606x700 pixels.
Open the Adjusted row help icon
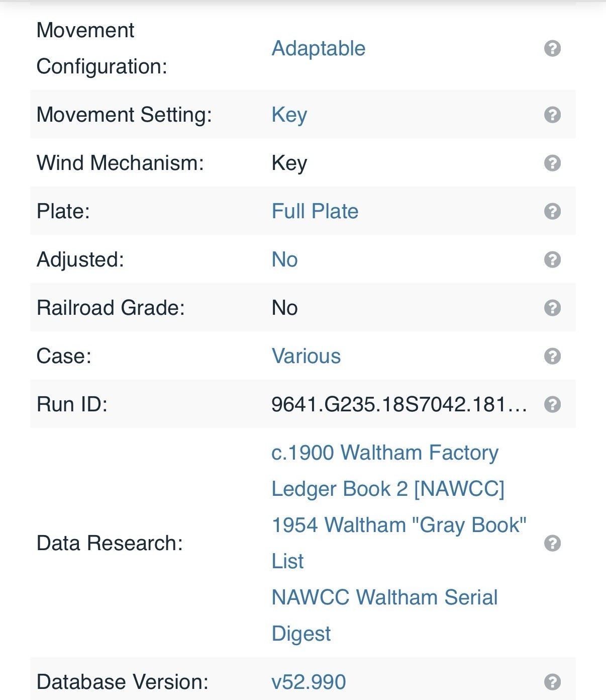tap(552, 259)
